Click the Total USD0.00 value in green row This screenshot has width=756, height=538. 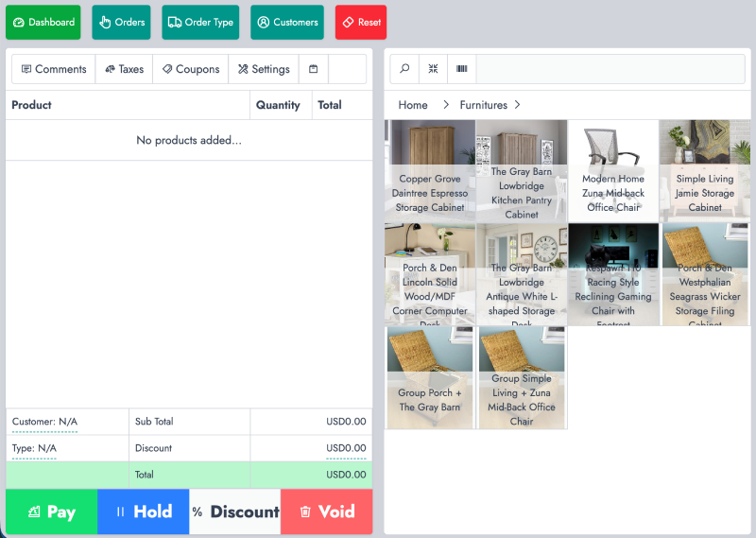[x=346, y=475]
